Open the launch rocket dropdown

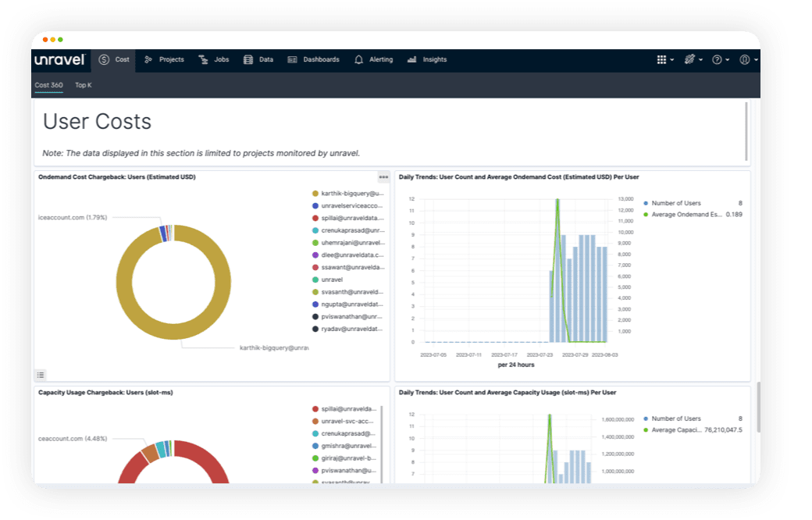(693, 59)
